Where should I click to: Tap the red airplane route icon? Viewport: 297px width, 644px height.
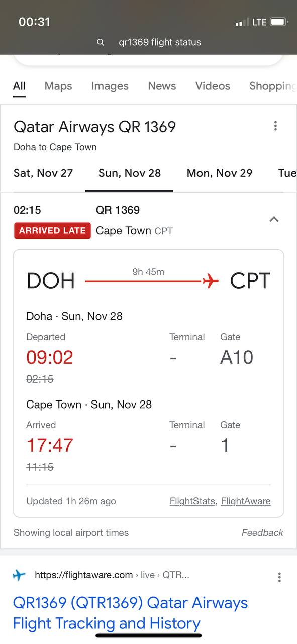pos(211,281)
